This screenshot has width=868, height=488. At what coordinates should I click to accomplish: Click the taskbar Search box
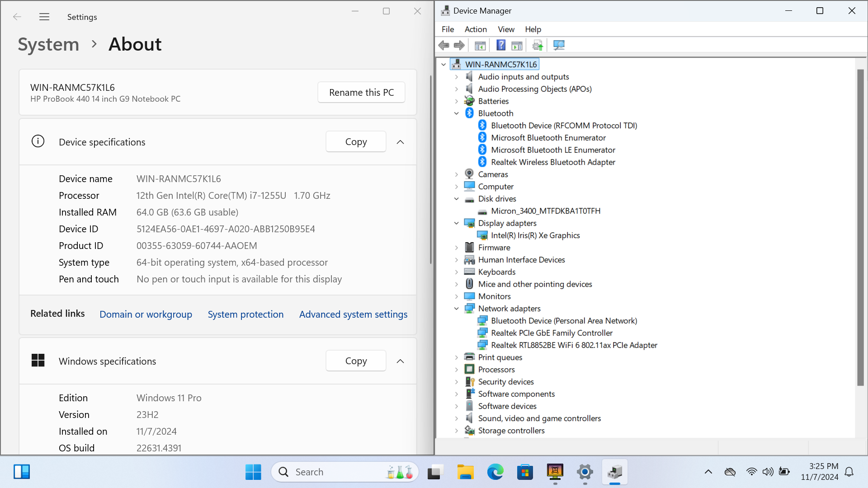[344, 472]
